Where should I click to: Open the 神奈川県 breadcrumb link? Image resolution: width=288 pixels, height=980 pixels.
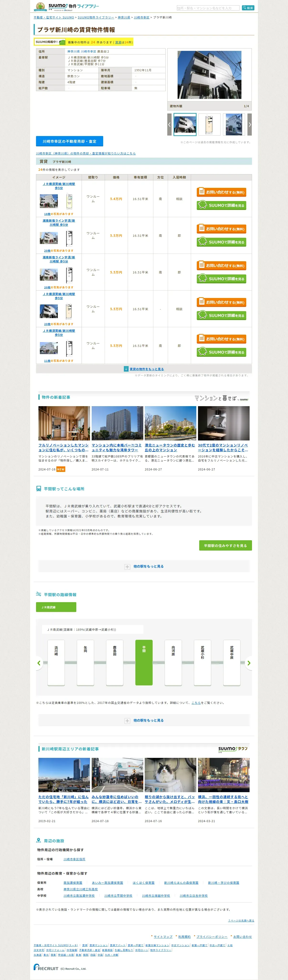point(124,18)
